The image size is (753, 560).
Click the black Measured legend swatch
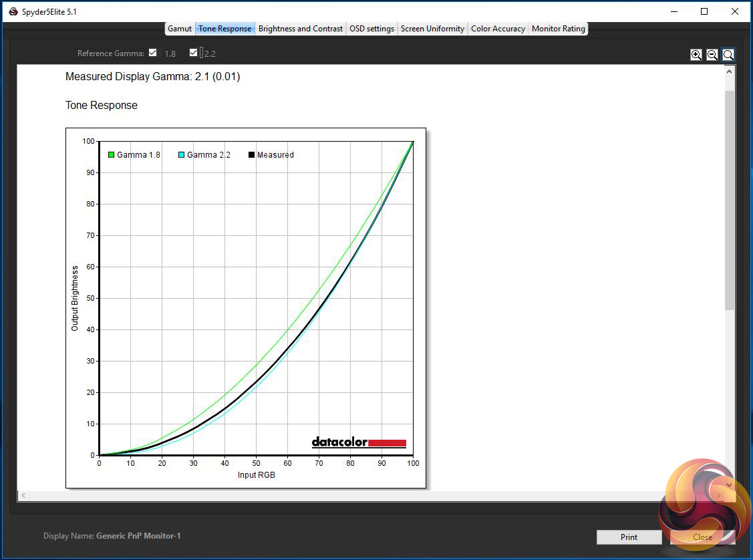click(x=251, y=154)
